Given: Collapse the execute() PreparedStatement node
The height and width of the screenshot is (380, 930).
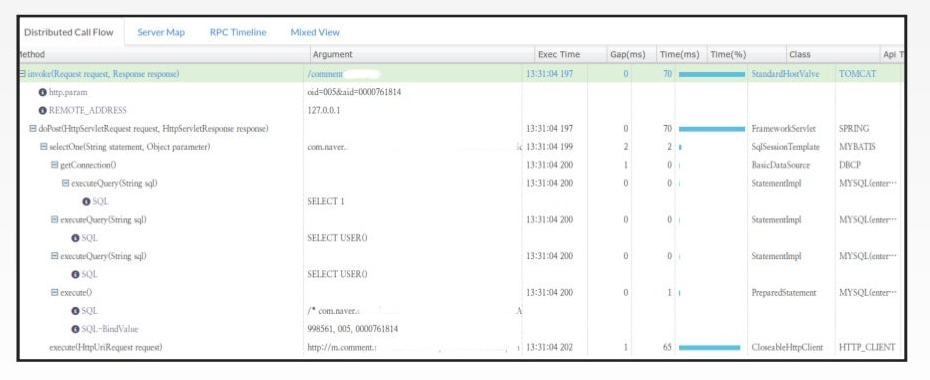Looking at the screenshot, I should (x=55, y=293).
